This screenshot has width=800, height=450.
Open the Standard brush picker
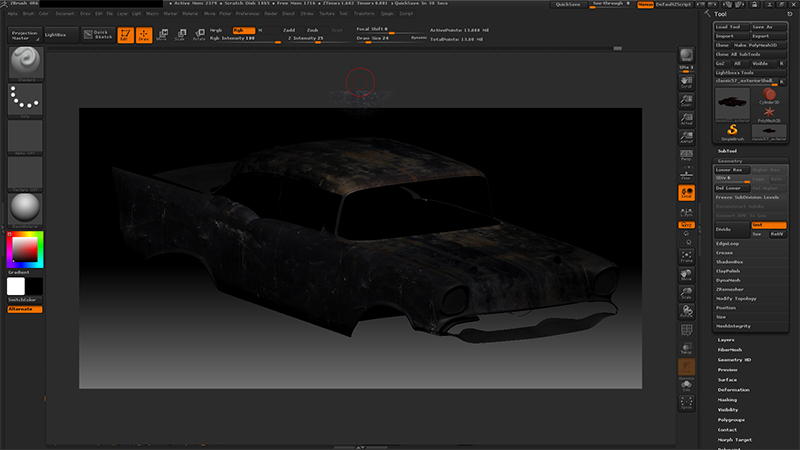click(25, 63)
